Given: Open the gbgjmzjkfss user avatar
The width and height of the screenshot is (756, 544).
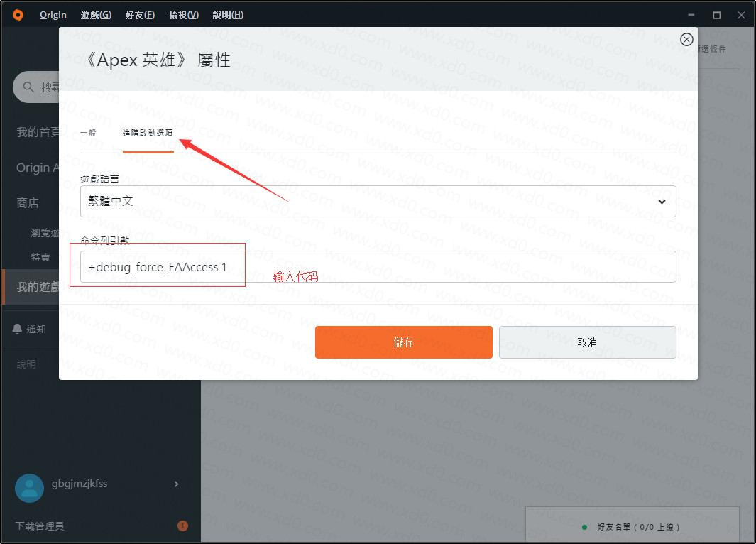Looking at the screenshot, I should [29, 488].
